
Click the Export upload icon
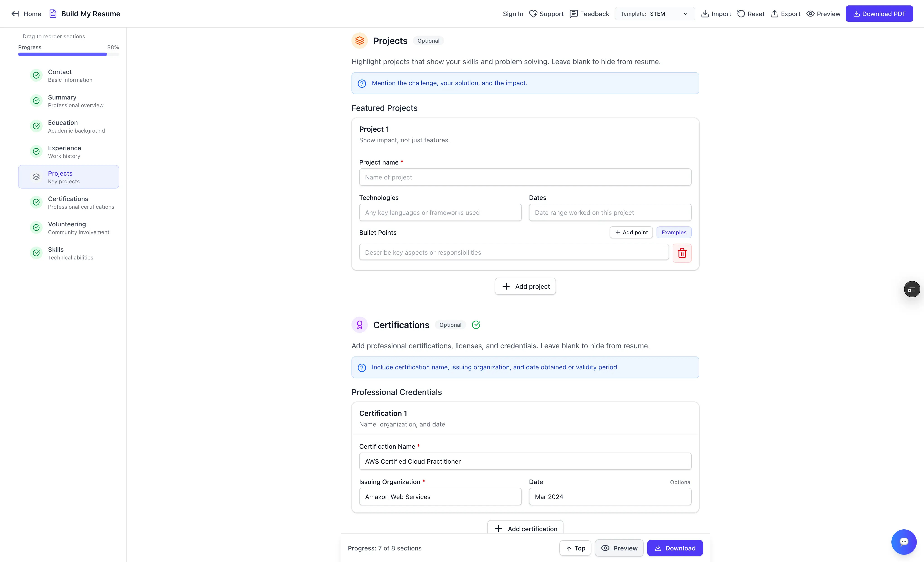click(774, 14)
